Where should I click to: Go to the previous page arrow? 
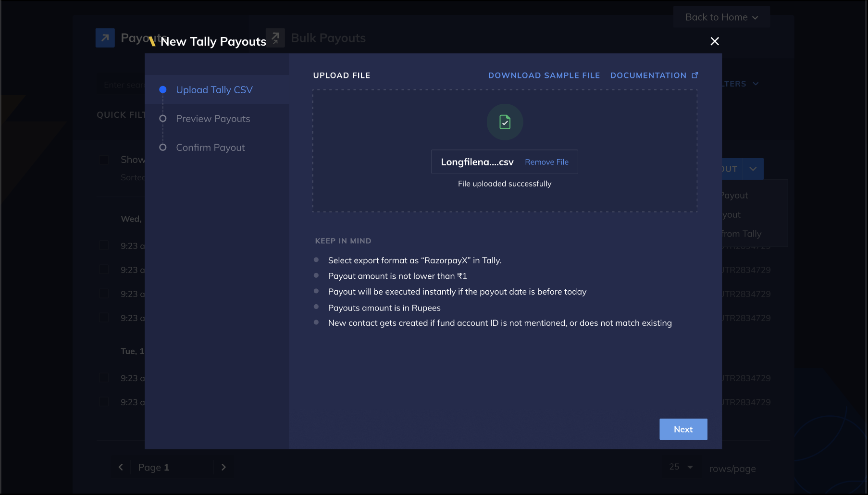(121, 467)
